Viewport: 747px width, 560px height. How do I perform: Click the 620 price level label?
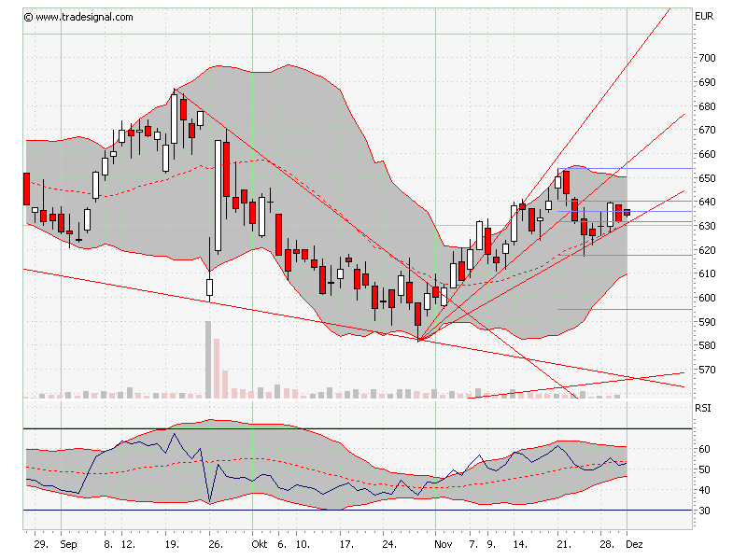pos(707,250)
